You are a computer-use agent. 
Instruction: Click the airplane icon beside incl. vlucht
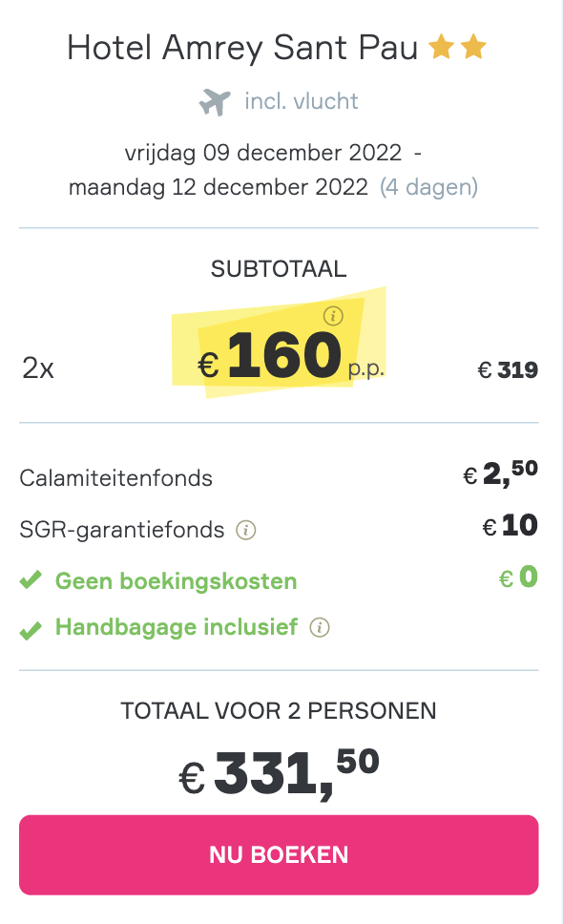click(215, 102)
